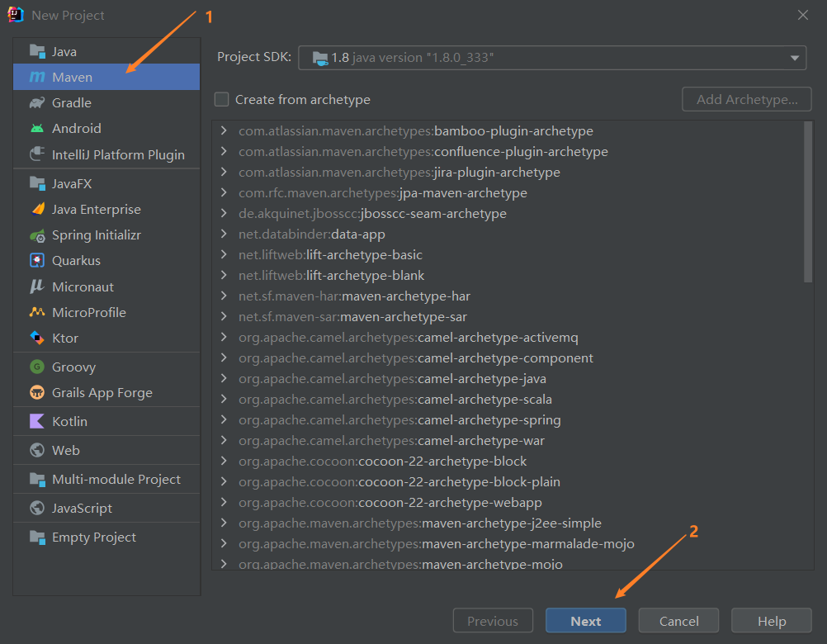This screenshot has height=644, width=827.
Task: Click the SDK folder icon in dropdown
Action: [320, 58]
